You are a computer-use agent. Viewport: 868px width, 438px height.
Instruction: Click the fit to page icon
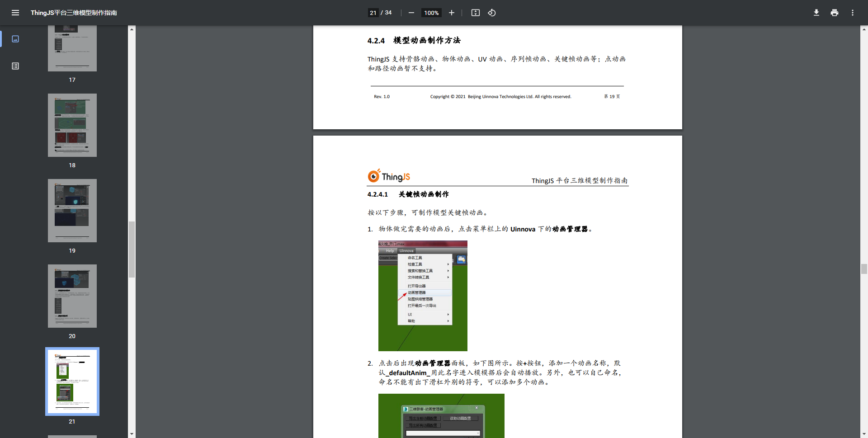click(x=476, y=13)
